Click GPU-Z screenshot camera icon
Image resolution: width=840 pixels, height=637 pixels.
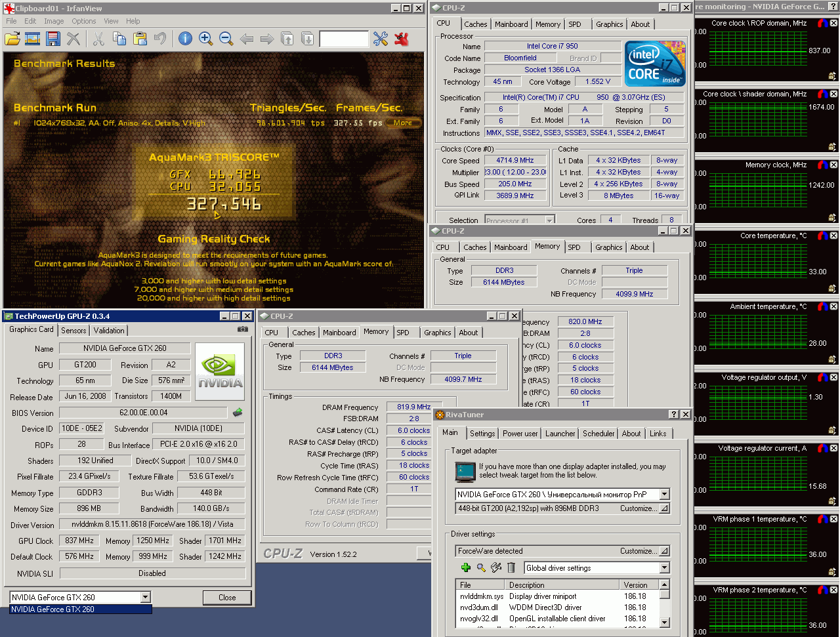coord(243,329)
